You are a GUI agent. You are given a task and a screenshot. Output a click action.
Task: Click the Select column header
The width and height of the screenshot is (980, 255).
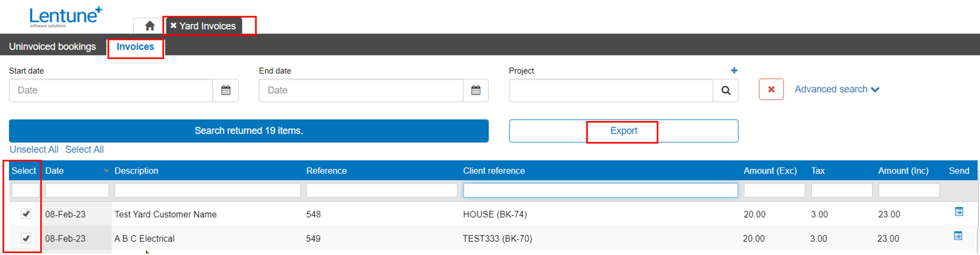coord(24,171)
